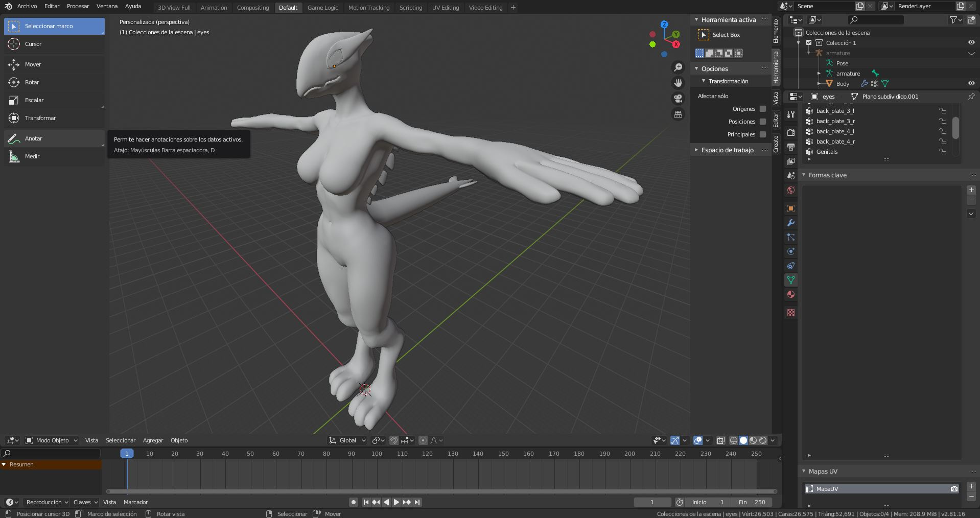Viewport: 980px width, 518px height.
Task: Activate the Anotar annotation tool
Action: point(54,138)
